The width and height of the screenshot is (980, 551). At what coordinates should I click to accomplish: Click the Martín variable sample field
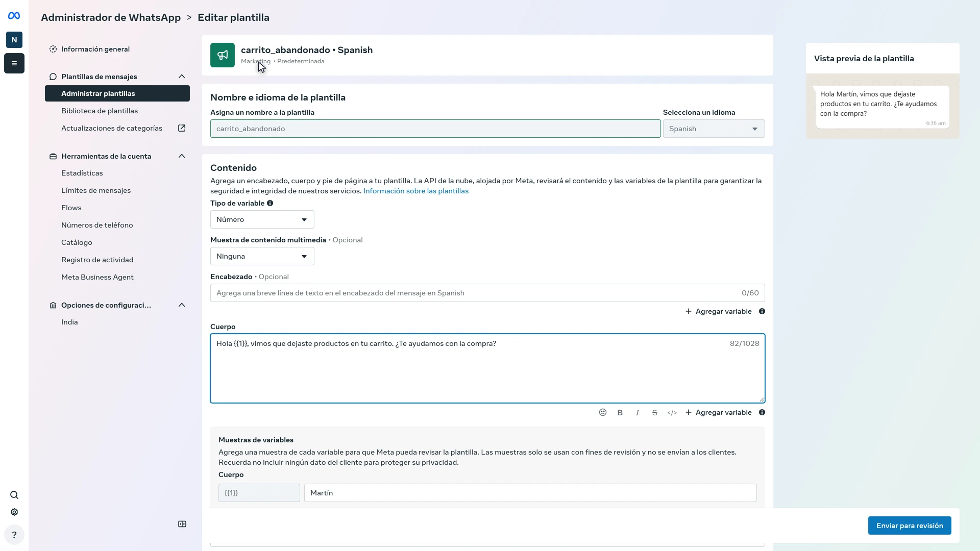click(530, 493)
